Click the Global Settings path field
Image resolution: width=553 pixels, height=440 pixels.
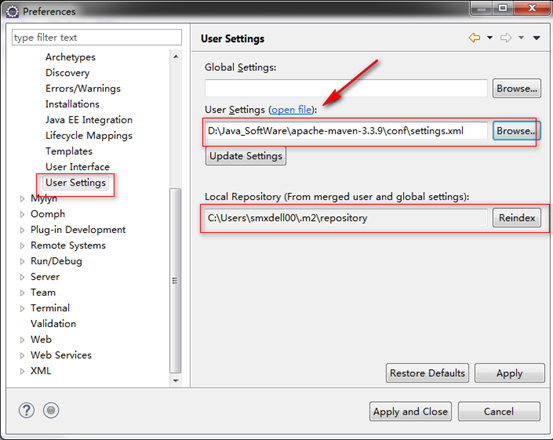(346, 88)
